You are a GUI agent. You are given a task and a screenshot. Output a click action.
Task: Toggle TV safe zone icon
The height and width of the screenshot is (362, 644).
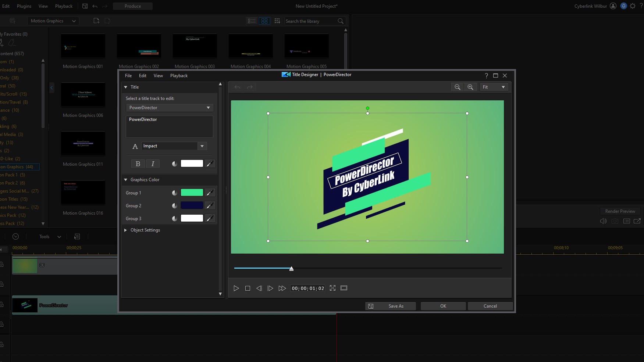344,288
